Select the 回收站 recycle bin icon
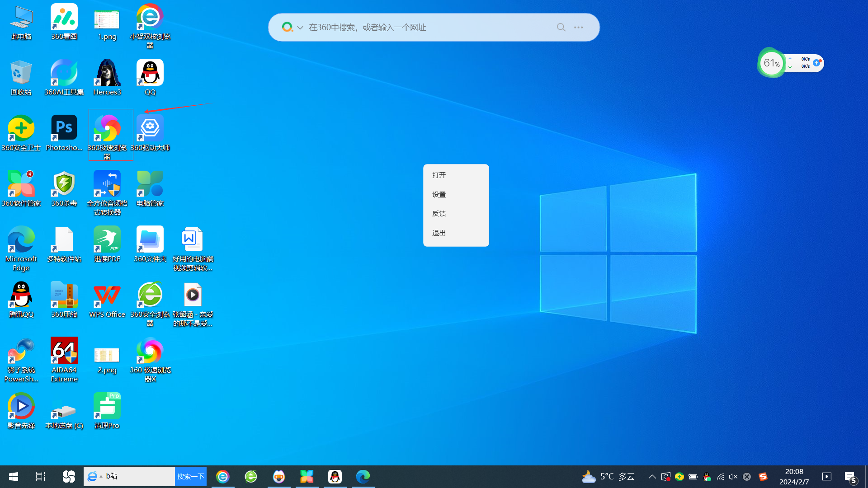The height and width of the screenshot is (488, 868). click(21, 77)
